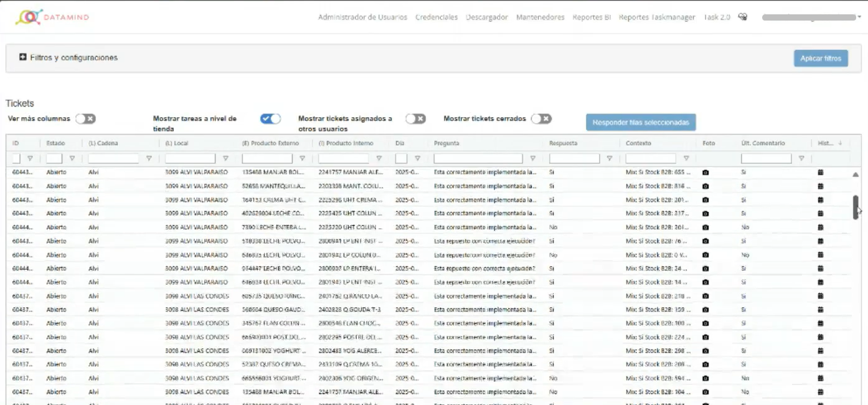Viewport: 868px width, 405px height.
Task: View photo of 568684 QUESO GAUDA row
Action: (705, 310)
